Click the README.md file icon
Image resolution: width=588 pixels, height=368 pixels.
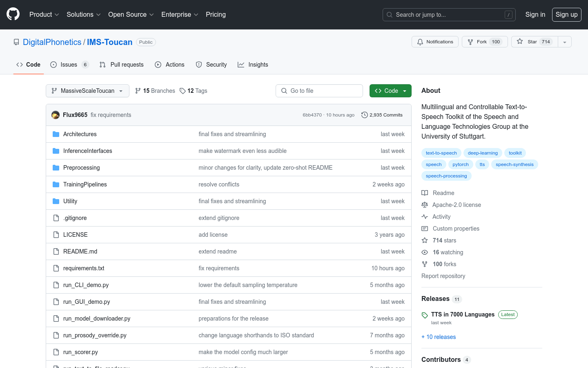(56, 251)
